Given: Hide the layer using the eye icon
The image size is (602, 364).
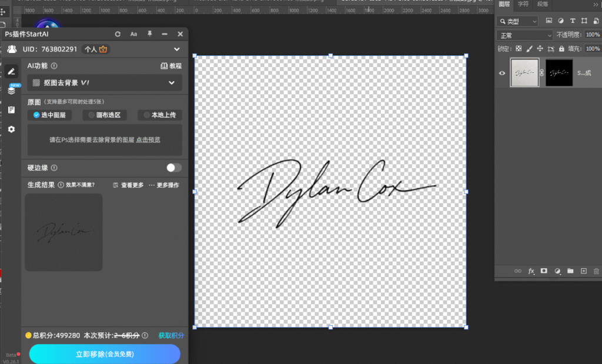Looking at the screenshot, I should pos(502,73).
